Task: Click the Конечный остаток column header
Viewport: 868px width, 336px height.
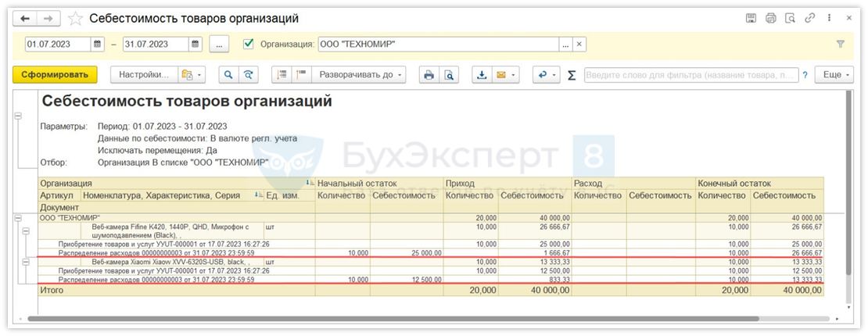Action: coord(759,183)
